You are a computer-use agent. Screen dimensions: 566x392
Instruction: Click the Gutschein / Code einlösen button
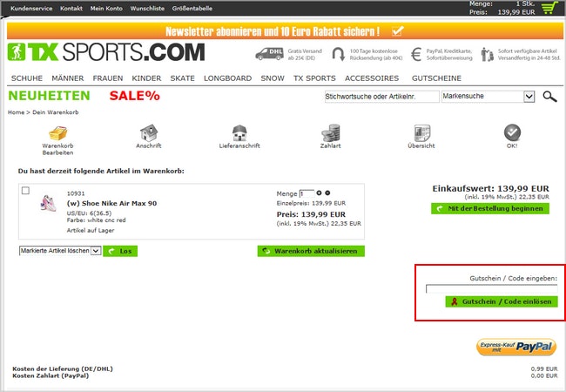[502, 301]
